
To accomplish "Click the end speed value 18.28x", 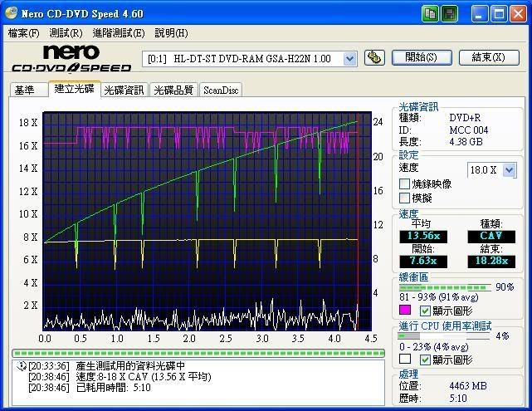I will pos(491,262).
